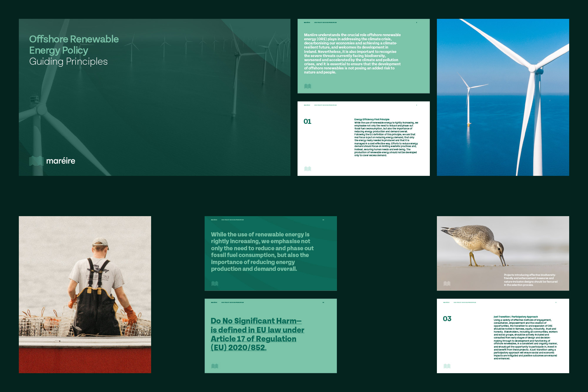Click the Energy Efficiency First Principle heading
This screenshot has width=588, height=392.
click(372, 119)
